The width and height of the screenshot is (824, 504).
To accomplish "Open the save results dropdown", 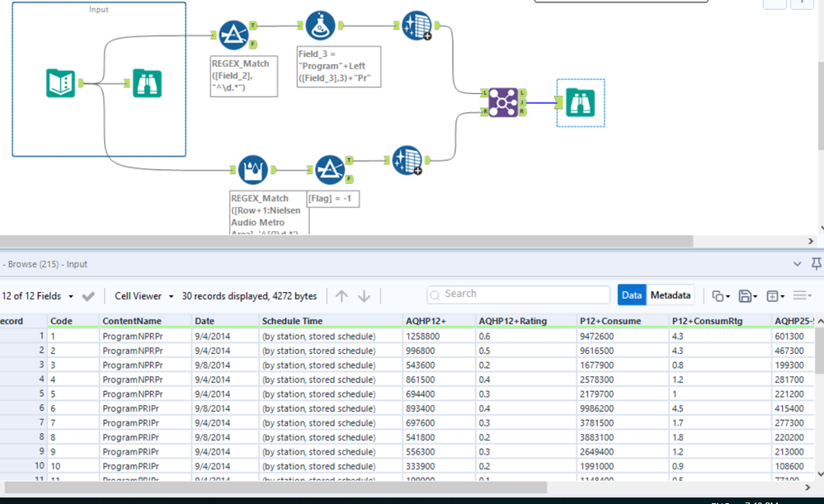I will pos(748,296).
